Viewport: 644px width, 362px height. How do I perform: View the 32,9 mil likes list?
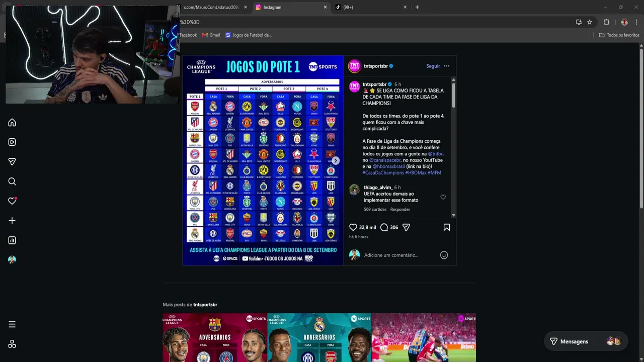point(367,227)
